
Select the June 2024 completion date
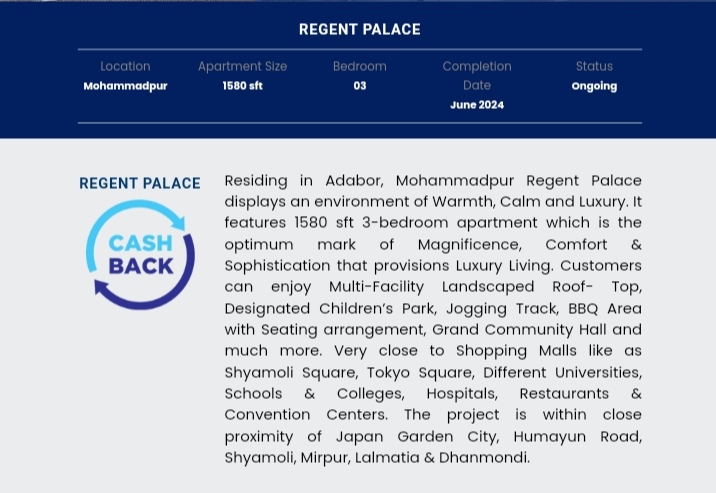click(x=477, y=105)
